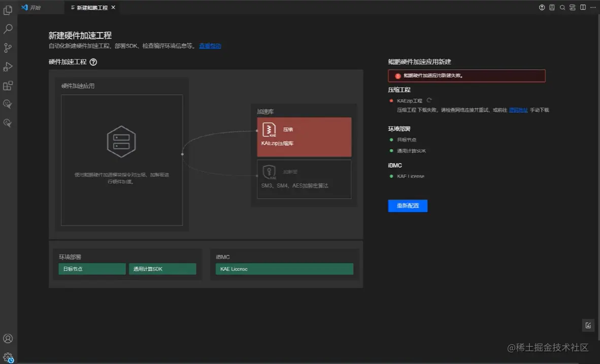
Task: Click the failure message banner
Action: 466,76
